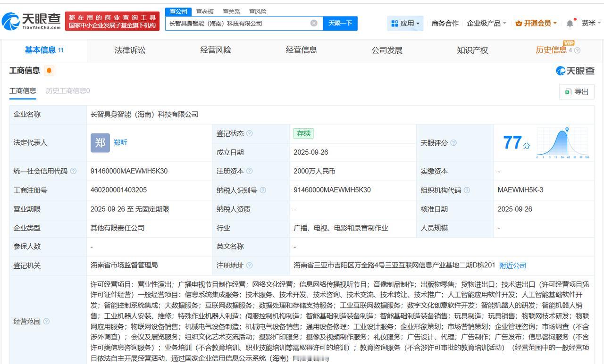Click 其他有限责任公司 company type value

tap(117, 228)
